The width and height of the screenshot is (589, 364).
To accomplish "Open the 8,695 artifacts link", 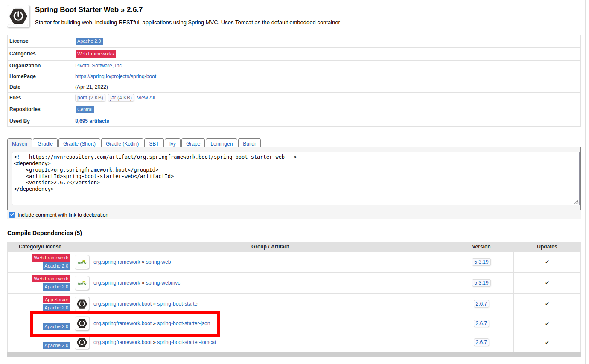I will click(x=92, y=121).
